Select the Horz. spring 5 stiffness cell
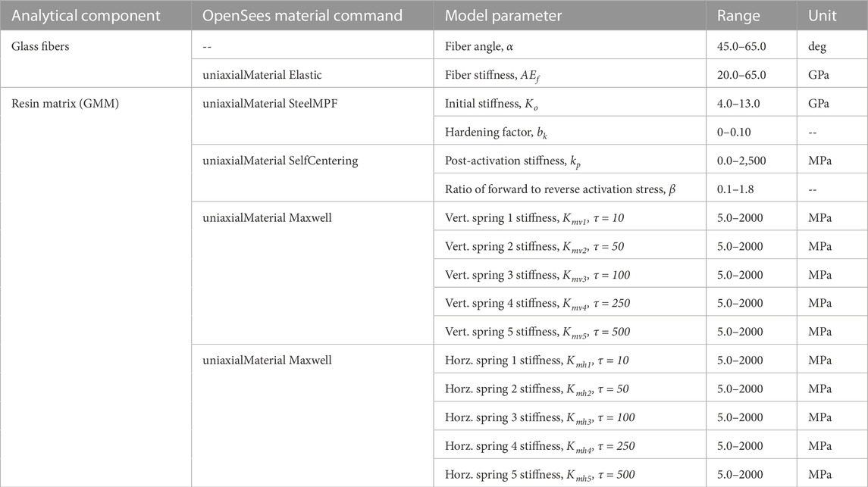The image size is (868, 487). (569, 473)
